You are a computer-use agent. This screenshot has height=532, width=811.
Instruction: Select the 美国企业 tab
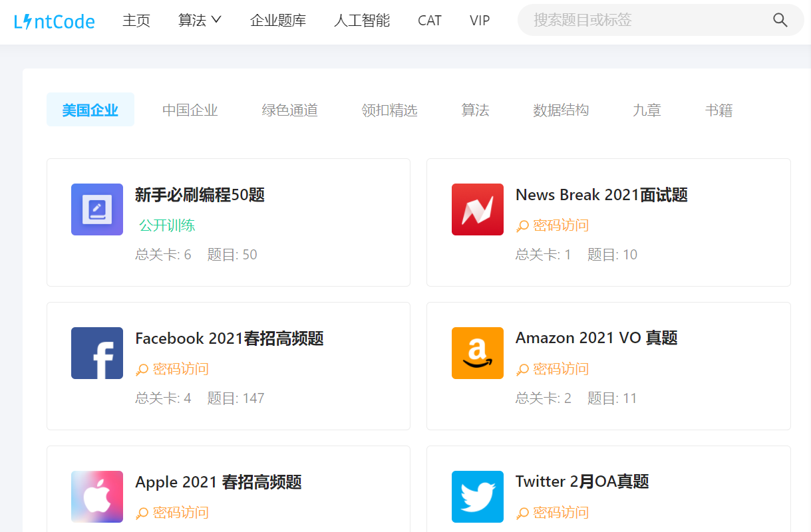coord(90,110)
